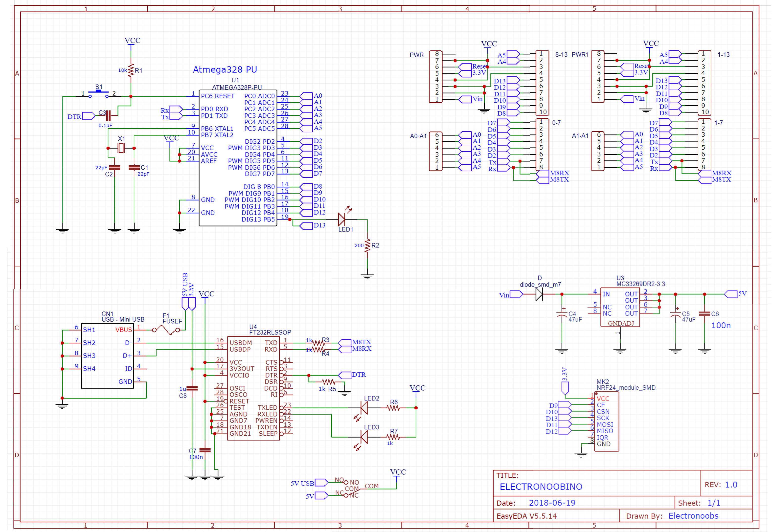Click the S1 push button switch symbol
The height and width of the screenshot is (532, 772).
point(98,94)
